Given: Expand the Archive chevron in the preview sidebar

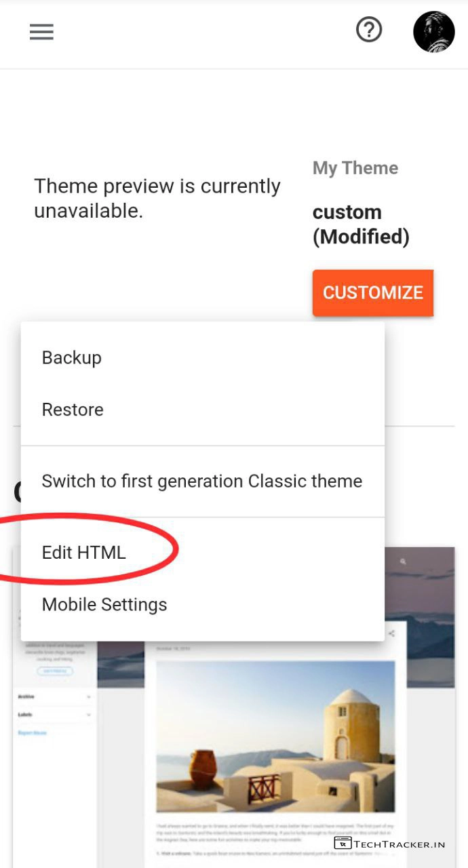Looking at the screenshot, I should click(89, 696).
